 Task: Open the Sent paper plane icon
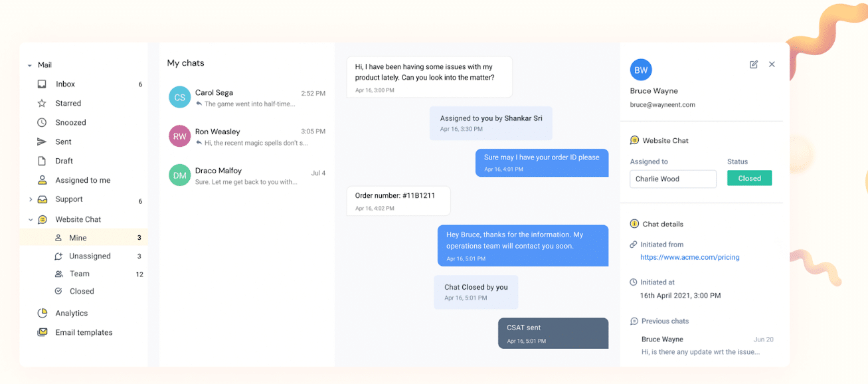(x=42, y=142)
